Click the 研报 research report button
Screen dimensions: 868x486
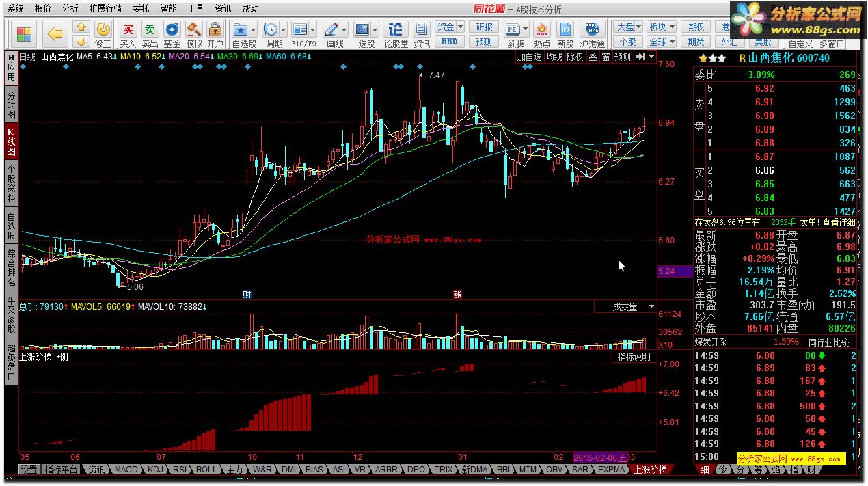point(484,27)
